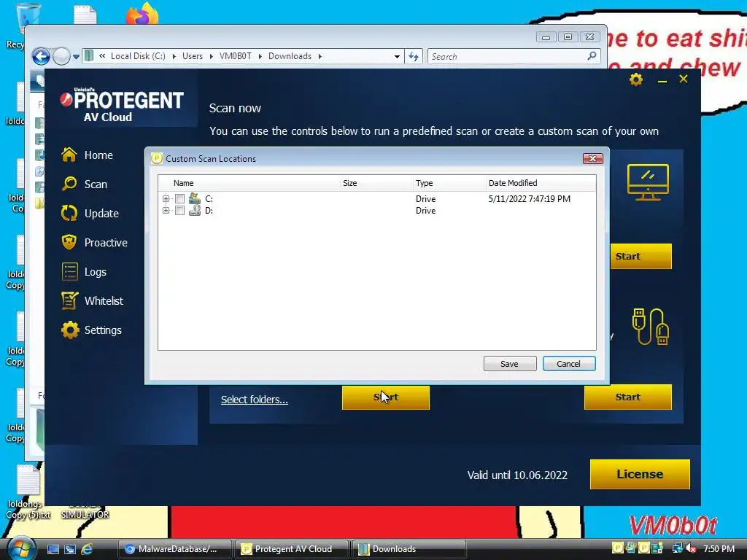Click Cancel in Custom Scan Locations

(x=569, y=363)
